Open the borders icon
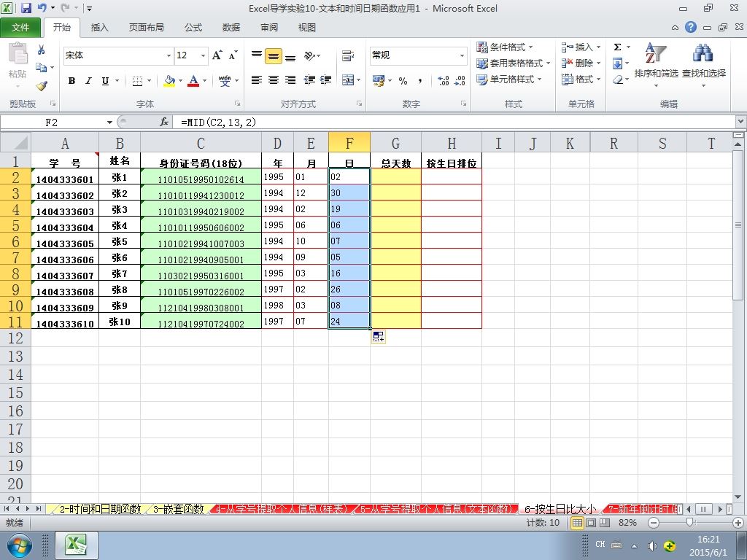Screen dimensions: 747x560 138,81
